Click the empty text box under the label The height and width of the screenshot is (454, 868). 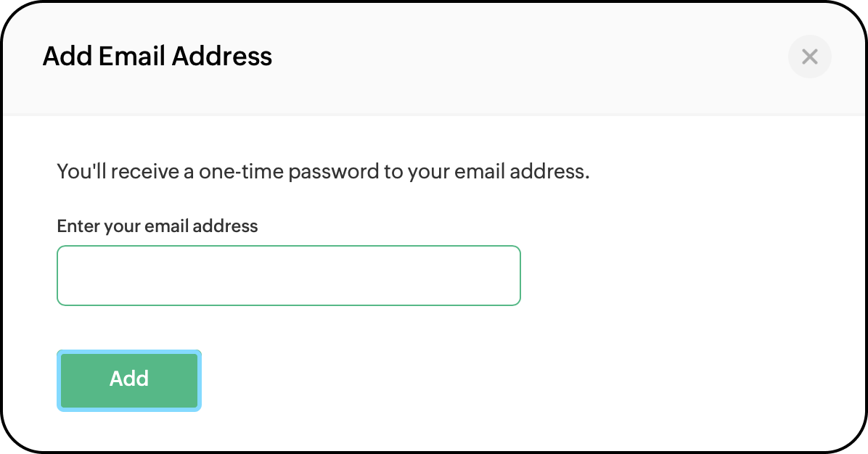[x=288, y=276]
